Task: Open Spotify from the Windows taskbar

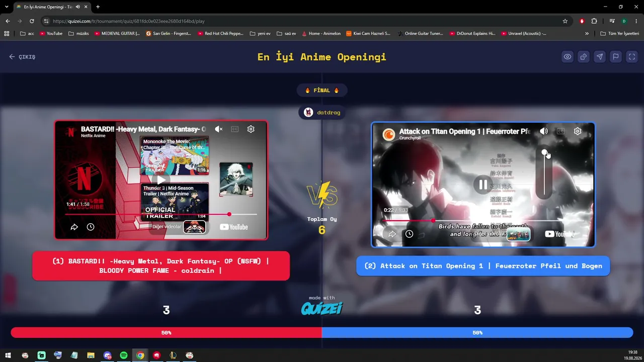Action: click(x=124, y=355)
